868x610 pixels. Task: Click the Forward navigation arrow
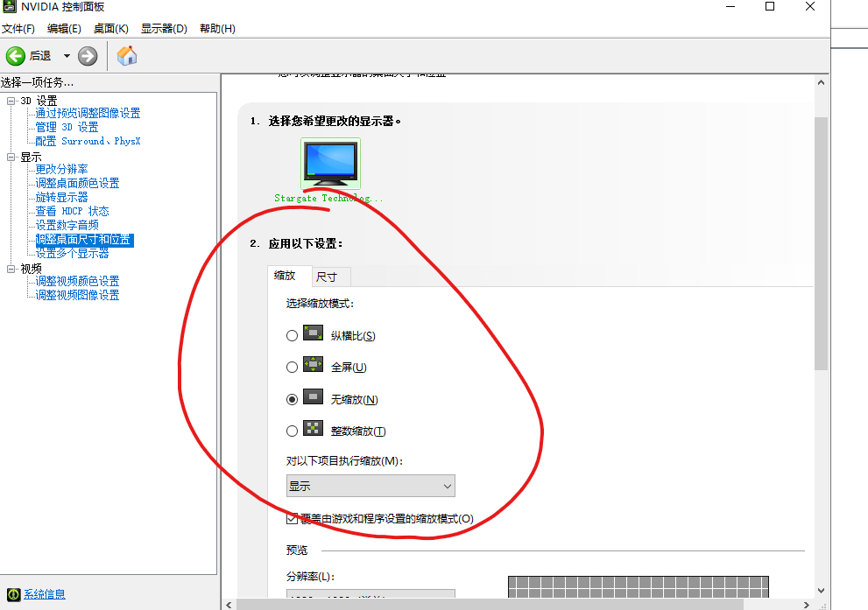tap(86, 55)
